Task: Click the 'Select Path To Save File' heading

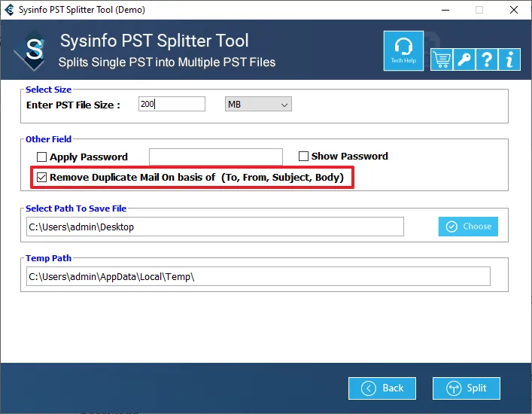Action: click(76, 209)
